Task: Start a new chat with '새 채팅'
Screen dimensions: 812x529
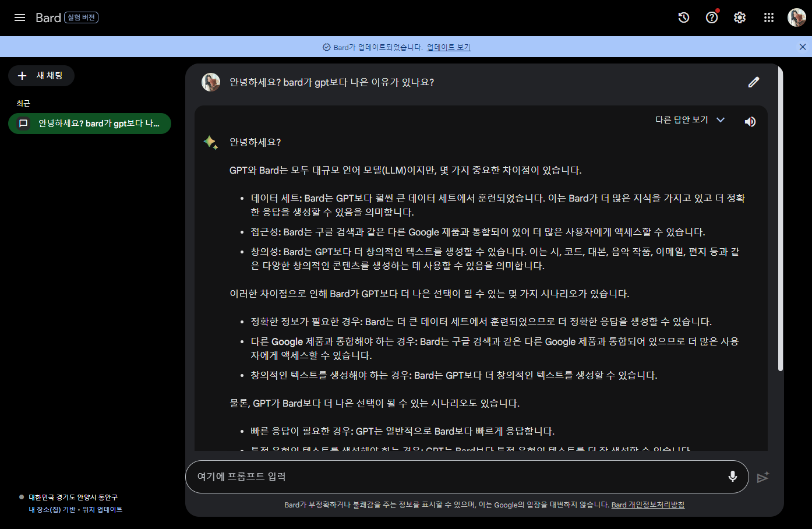Action: coord(41,76)
